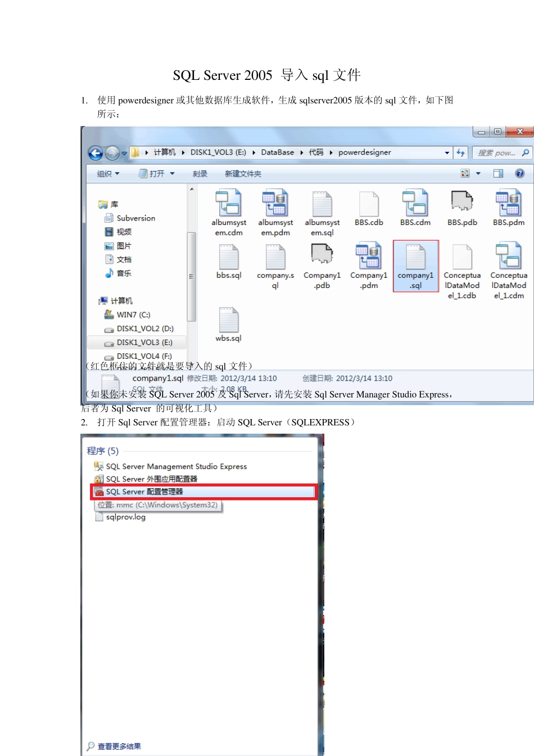Viewport: 534px width, 756px height.
Task: Open the 组织 dropdown menu
Action: click(108, 174)
